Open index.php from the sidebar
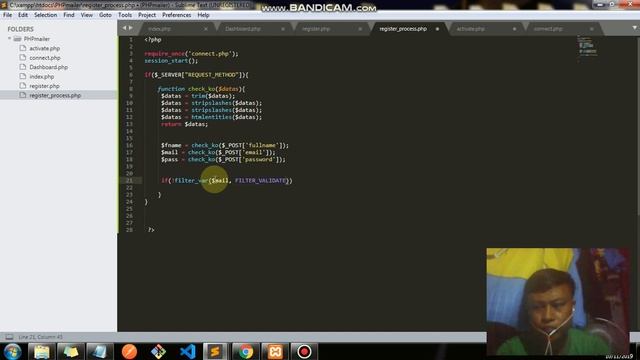Screen dimensions: 640x360 tap(41, 76)
